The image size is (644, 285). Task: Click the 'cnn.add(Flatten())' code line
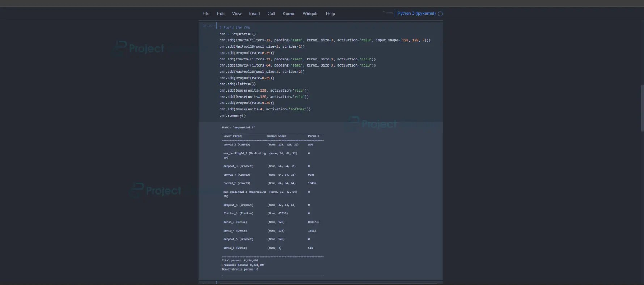click(x=237, y=84)
